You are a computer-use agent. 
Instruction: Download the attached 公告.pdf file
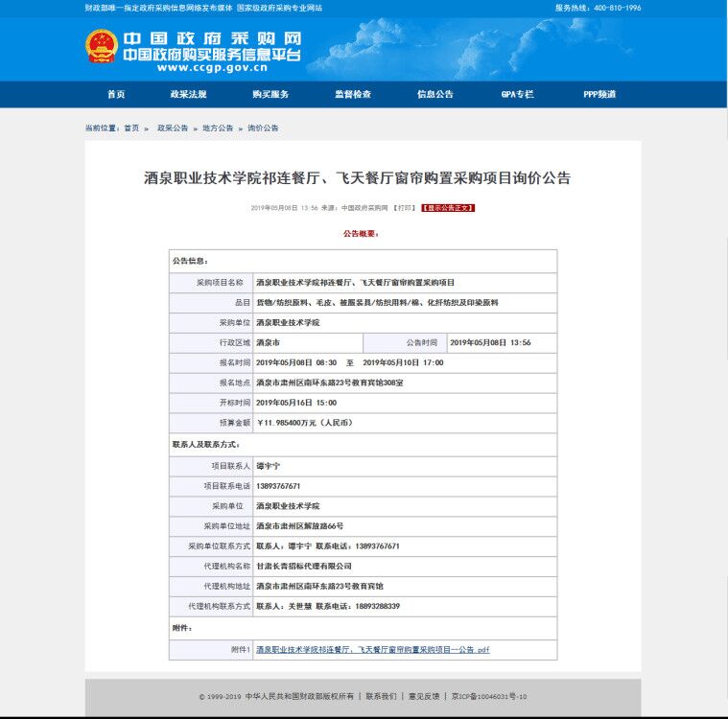coord(372,650)
